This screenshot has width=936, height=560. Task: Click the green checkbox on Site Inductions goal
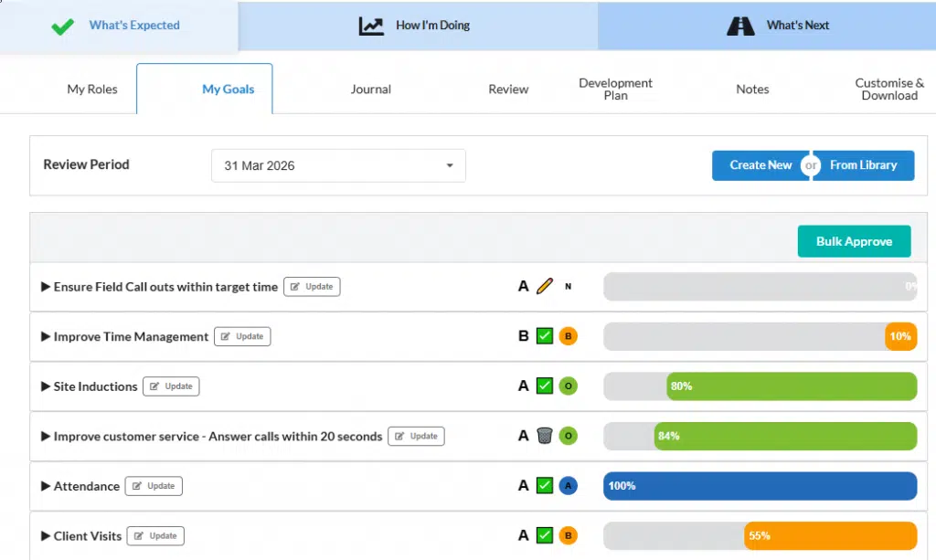point(545,386)
